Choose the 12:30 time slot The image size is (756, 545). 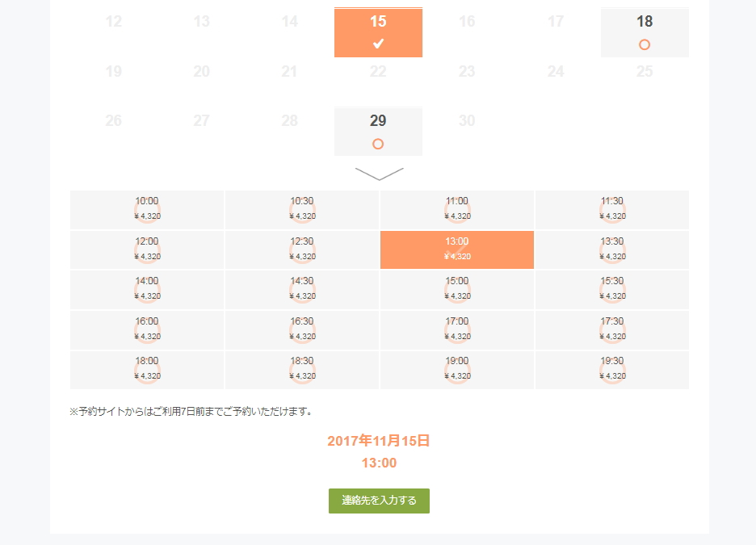pyautogui.click(x=301, y=249)
